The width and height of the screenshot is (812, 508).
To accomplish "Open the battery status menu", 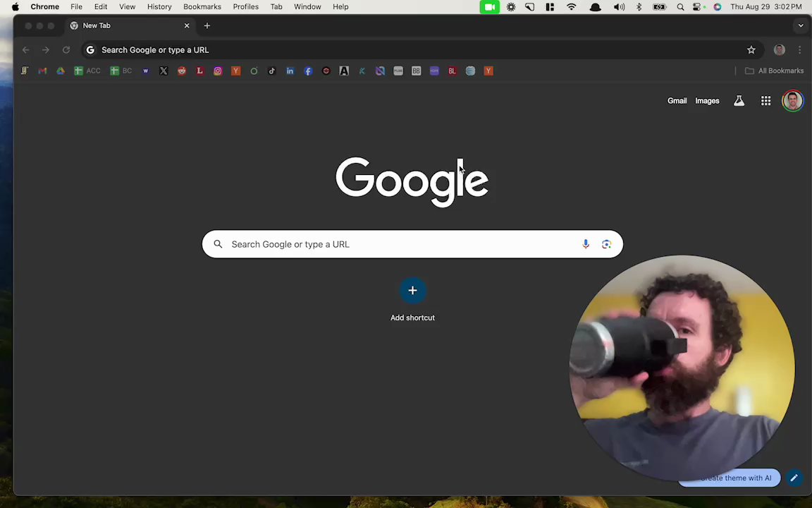I will [x=660, y=7].
